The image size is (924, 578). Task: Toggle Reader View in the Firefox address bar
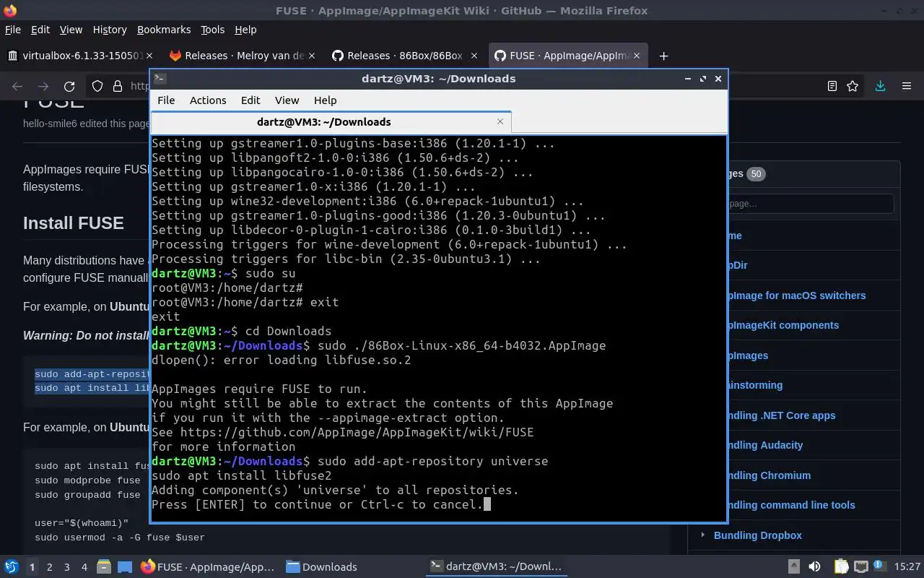[832, 86]
